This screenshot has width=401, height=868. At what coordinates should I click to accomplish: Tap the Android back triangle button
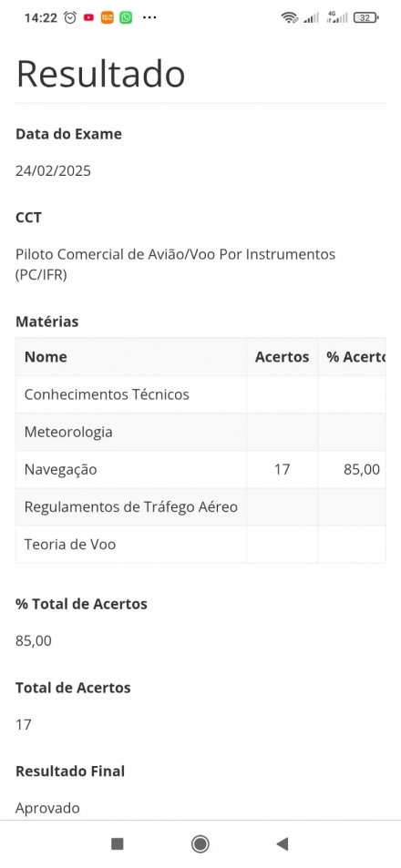[283, 843]
